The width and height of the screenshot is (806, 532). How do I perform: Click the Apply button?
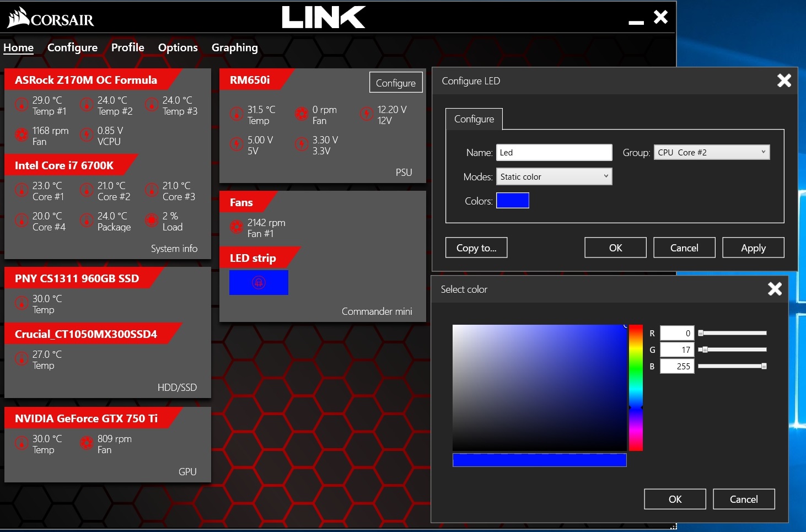(753, 248)
